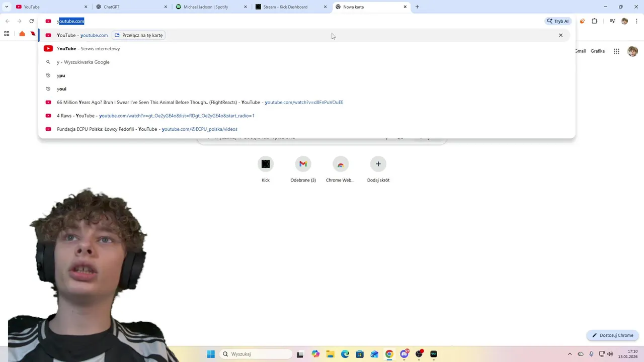The width and height of the screenshot is (644, 362).
Task: Open the Chrome three-dot menu
Action: click(x=636, y=21)
